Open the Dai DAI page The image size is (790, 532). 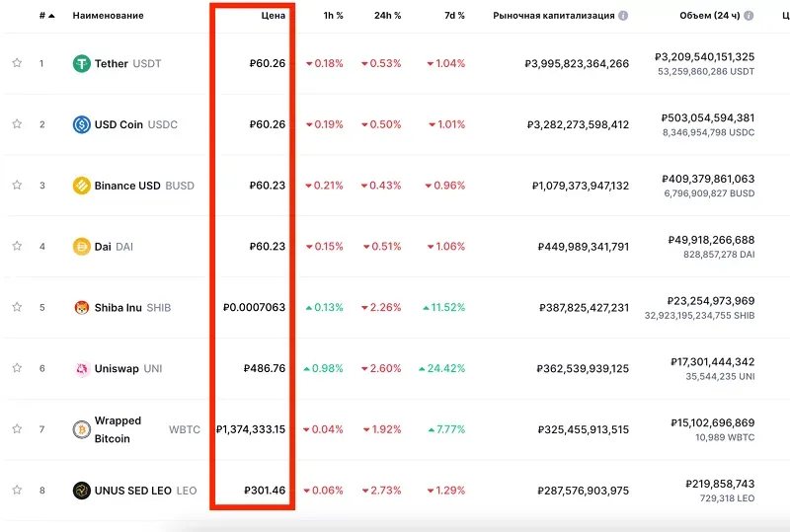(x=114, y=247)
